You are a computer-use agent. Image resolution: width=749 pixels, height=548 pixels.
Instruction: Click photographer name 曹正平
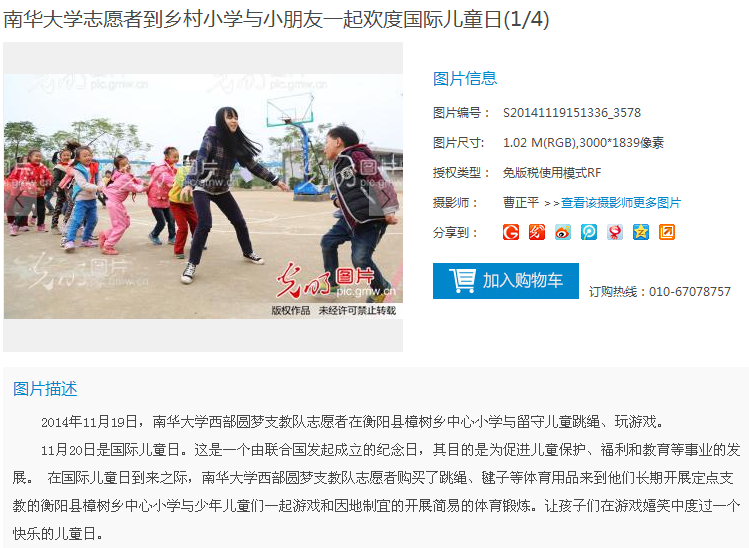point(521,203)
